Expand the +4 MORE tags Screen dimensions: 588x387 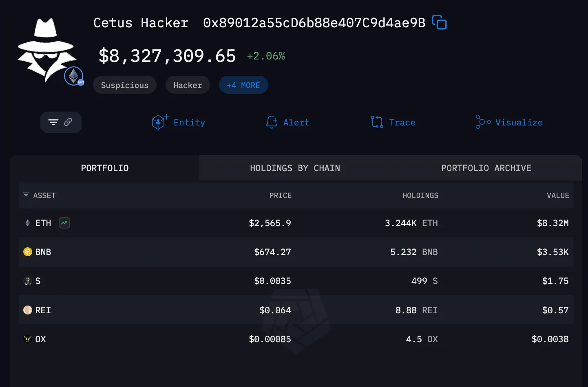[x=243, y=85]
